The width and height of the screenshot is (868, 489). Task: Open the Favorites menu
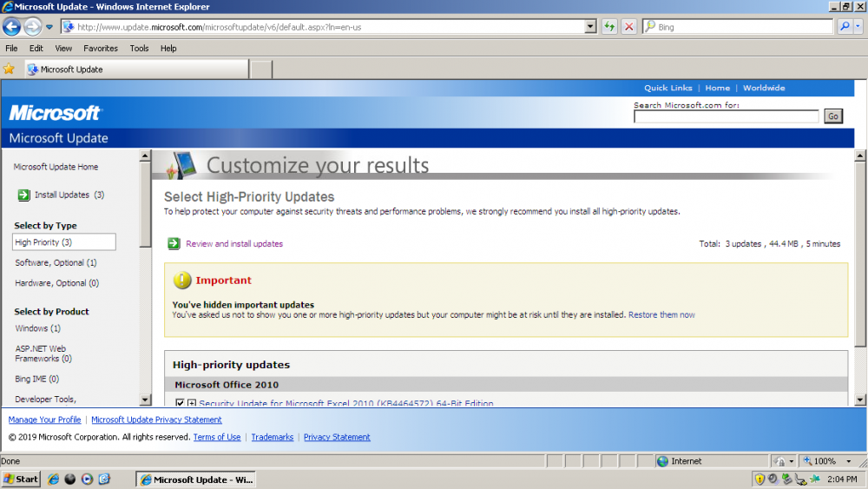[x=101, y=48]
